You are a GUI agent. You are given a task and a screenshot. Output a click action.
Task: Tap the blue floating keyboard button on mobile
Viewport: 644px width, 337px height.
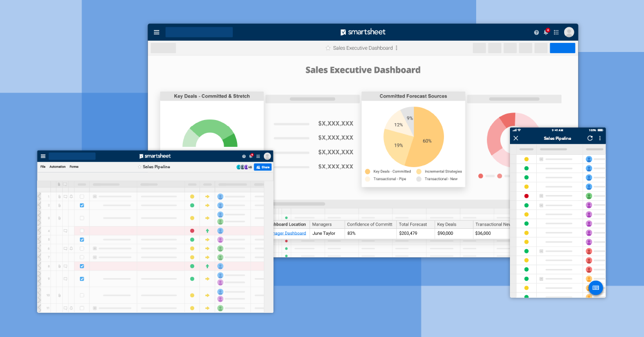[596, 288]
